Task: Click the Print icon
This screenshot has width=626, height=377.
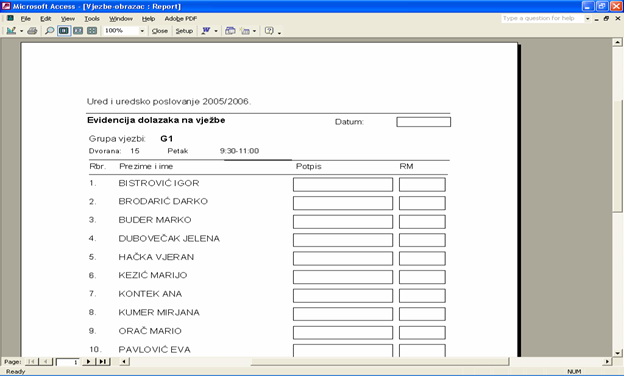Action: coord(32,31)
